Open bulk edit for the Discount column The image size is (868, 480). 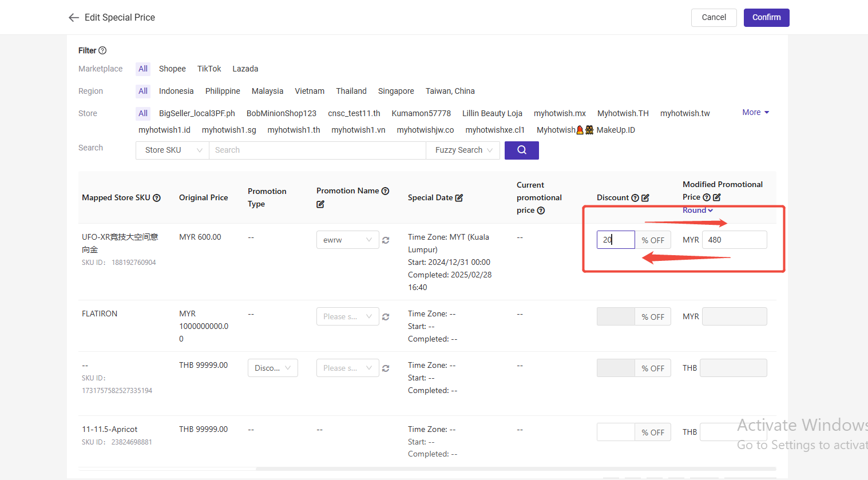[646, 197]
